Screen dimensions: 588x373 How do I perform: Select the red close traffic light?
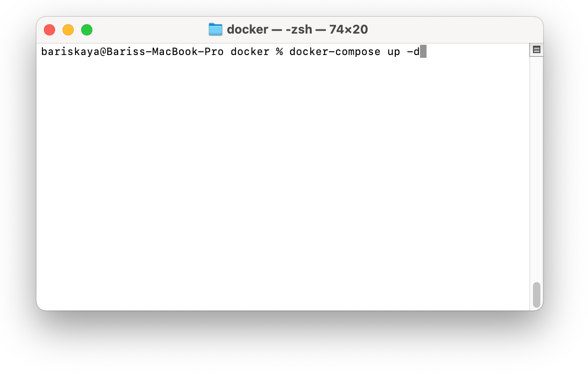pyautogui.click(x=49, y=29)
